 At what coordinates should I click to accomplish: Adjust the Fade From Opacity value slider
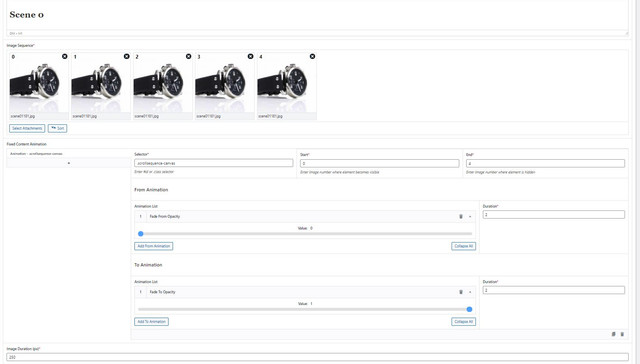click(141, 234)
